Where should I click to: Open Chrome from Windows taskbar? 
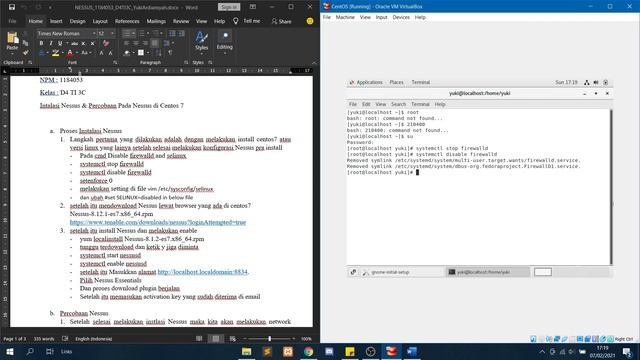[309, 351]
